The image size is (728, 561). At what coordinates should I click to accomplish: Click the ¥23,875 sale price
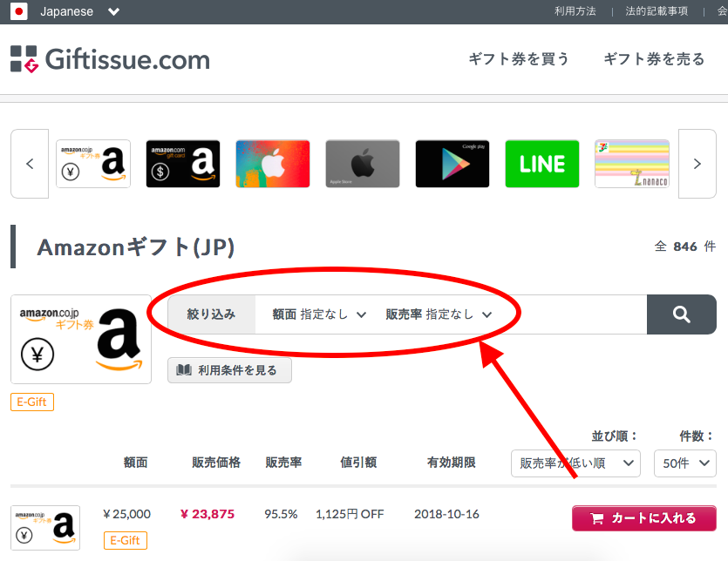pos(208,514)
